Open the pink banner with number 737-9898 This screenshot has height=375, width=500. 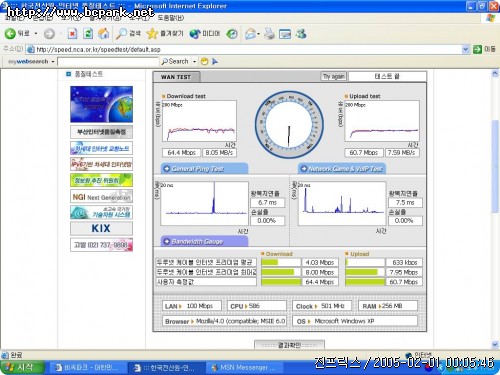coord(101,245)
